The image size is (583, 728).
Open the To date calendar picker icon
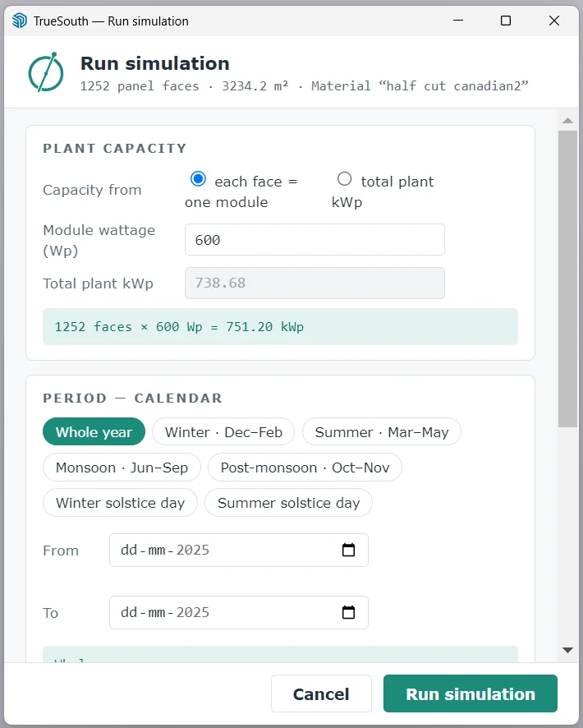(x=348, y=612)
